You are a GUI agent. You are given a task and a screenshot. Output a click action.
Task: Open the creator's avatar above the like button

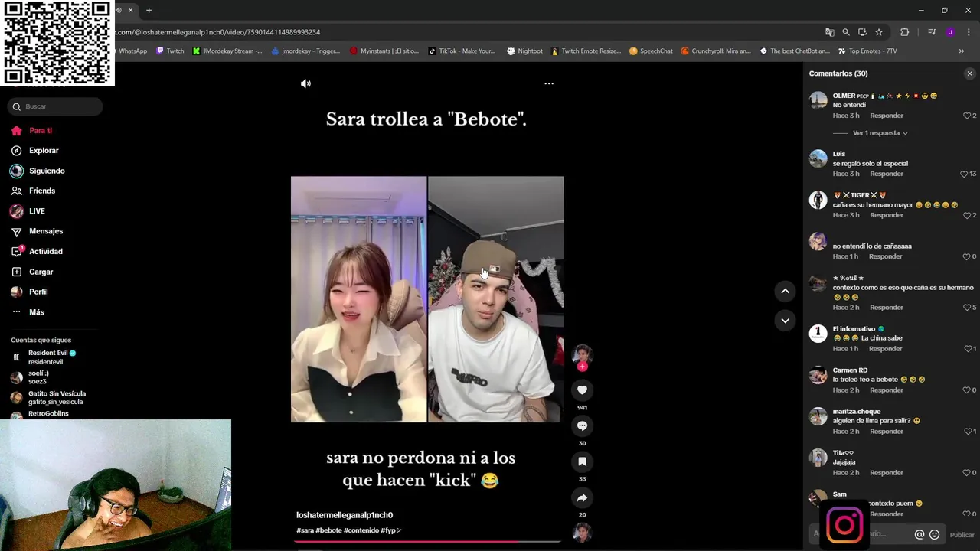point(582,354)
